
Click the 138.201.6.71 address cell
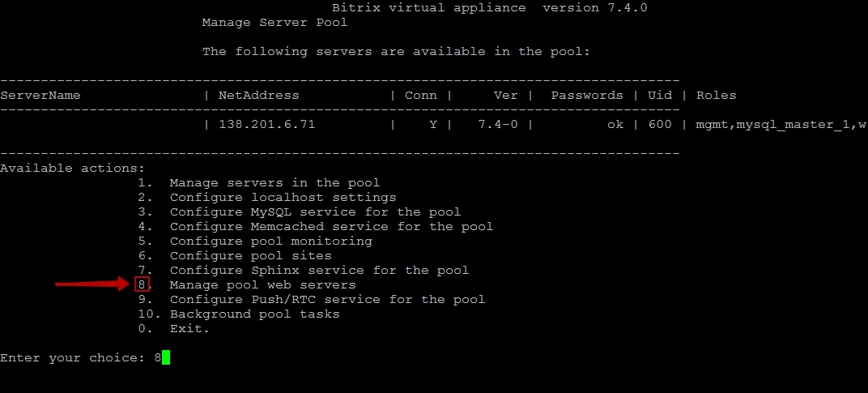pyautogui.click(x=267, y=124)
